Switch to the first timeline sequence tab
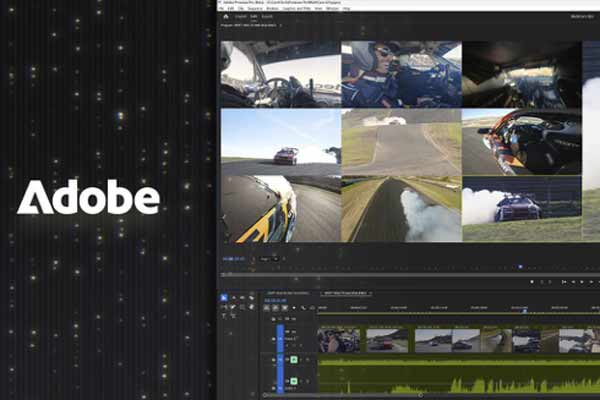This screenshot has height=400, width=600. (288, 293)
